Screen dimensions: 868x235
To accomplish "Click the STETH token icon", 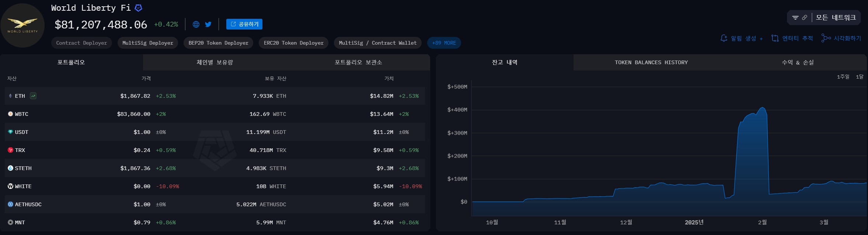I will pos(10,168).
